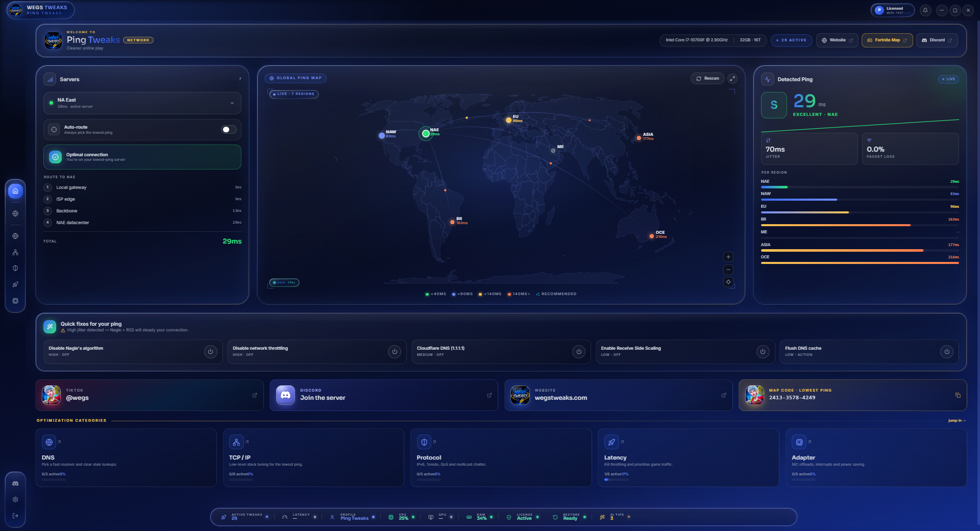
Task: Open the Latency optimization category
Action: [689, 458]
